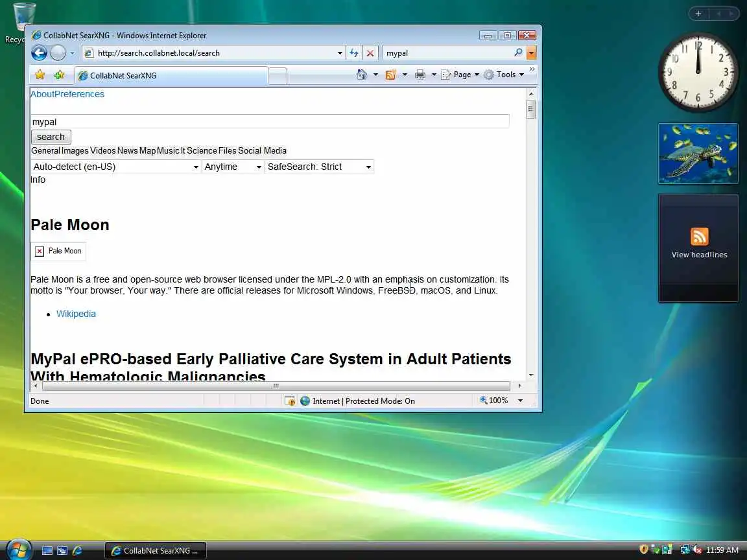Click the magnifier search icon in IE toolbar
Image resolution: width=747 pixels, height=560 pixels.
click(x=518, y=52)
